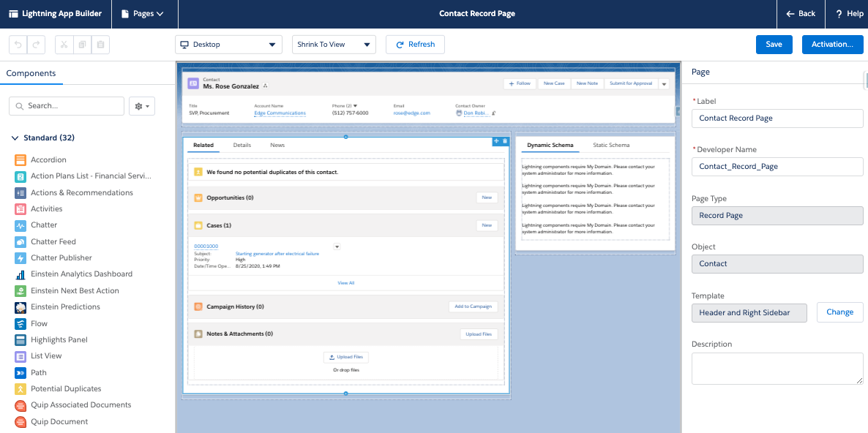868x433 pixels.
Task: Click the Activation button
Action: pos(832,45)
